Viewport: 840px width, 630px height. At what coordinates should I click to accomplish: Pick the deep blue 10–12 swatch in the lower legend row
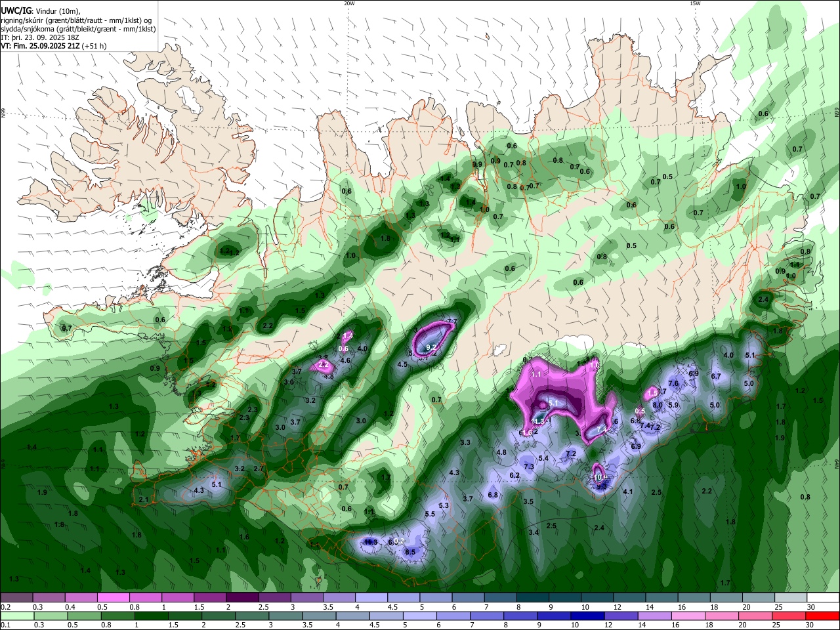(x=589, y=616)
